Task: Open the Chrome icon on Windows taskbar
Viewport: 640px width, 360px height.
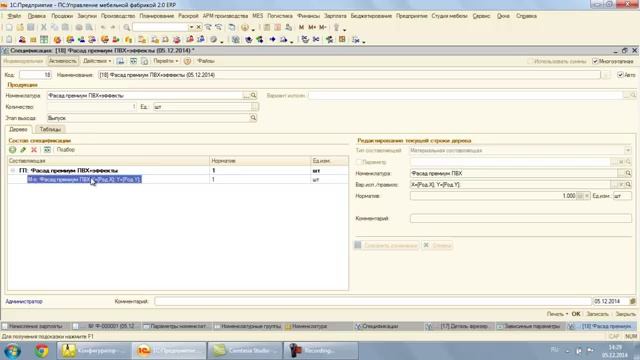Action: point(41,351)
